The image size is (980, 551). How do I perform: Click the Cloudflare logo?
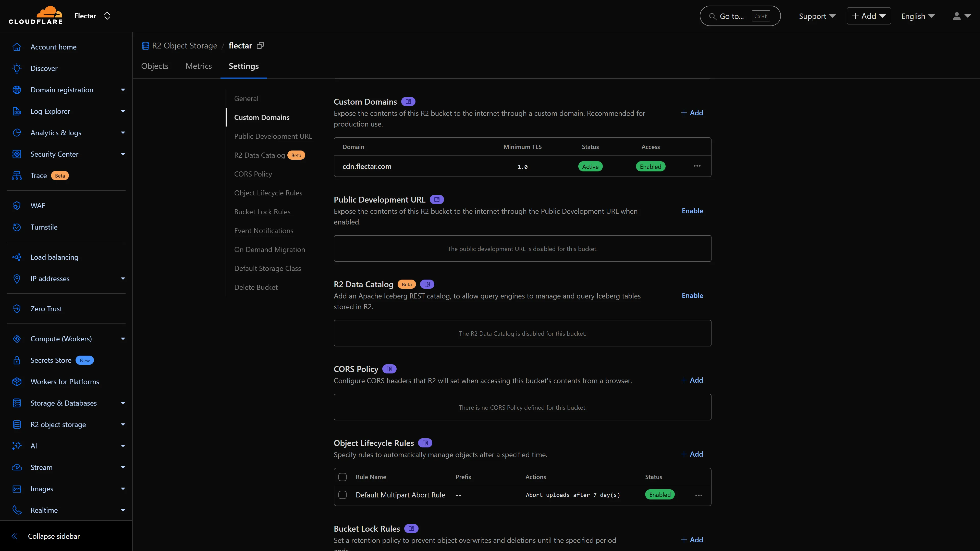35,16
